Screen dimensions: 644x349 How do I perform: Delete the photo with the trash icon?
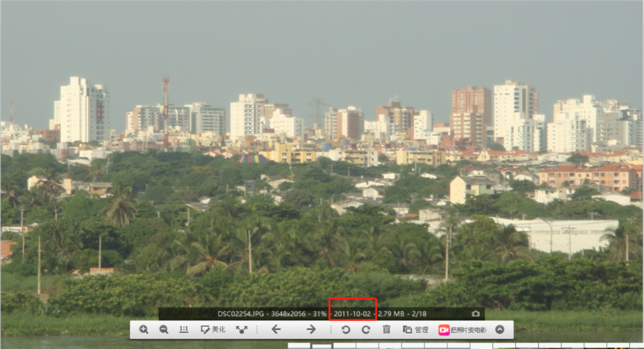click(386, 329)
